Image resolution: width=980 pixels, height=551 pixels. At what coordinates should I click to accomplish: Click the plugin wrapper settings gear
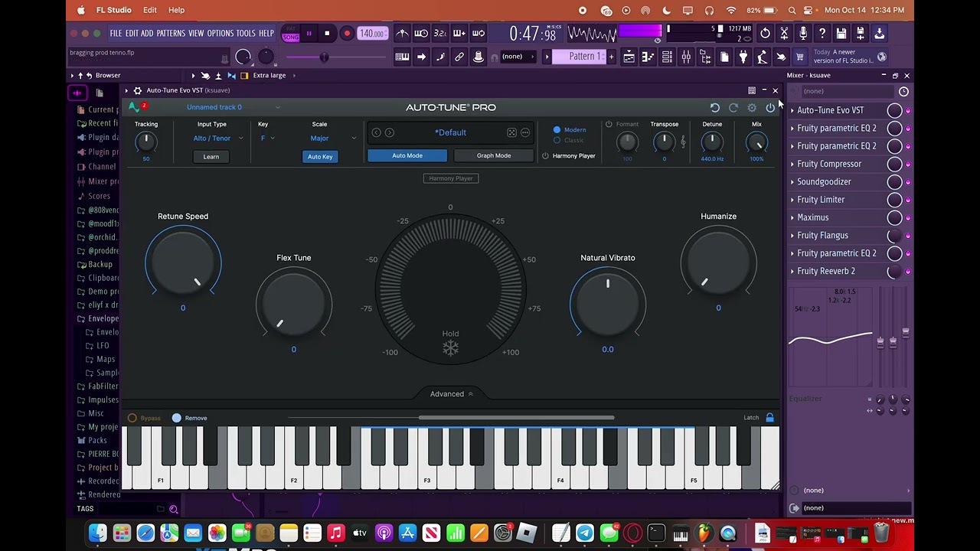[x=138, y=90]
